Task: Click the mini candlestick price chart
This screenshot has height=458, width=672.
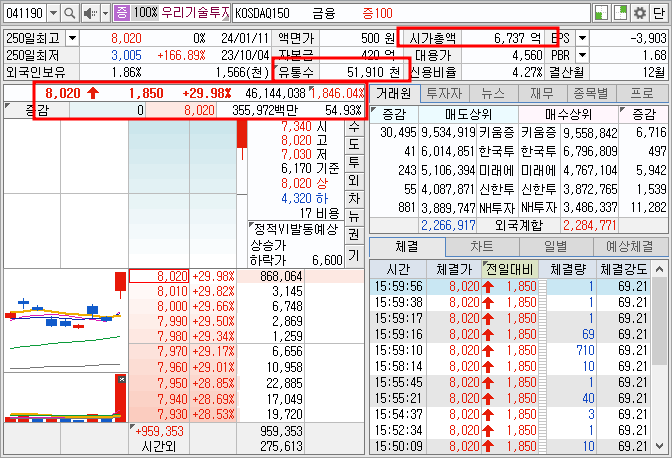Action: tap(66, 320)
